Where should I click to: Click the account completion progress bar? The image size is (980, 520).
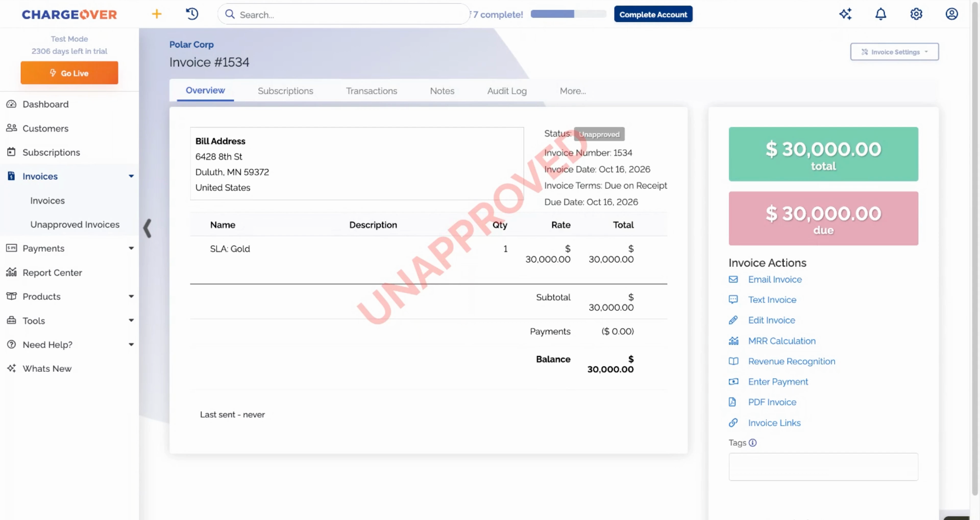(568, 14)
